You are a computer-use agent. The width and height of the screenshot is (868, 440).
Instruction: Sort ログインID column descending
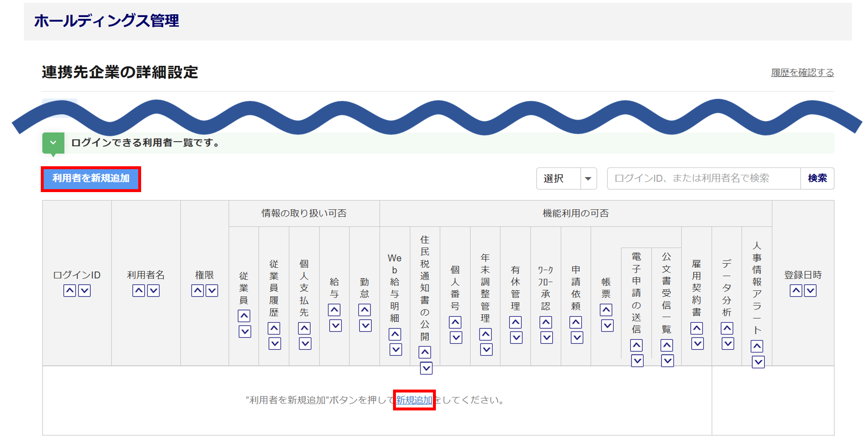pos(85,290)
